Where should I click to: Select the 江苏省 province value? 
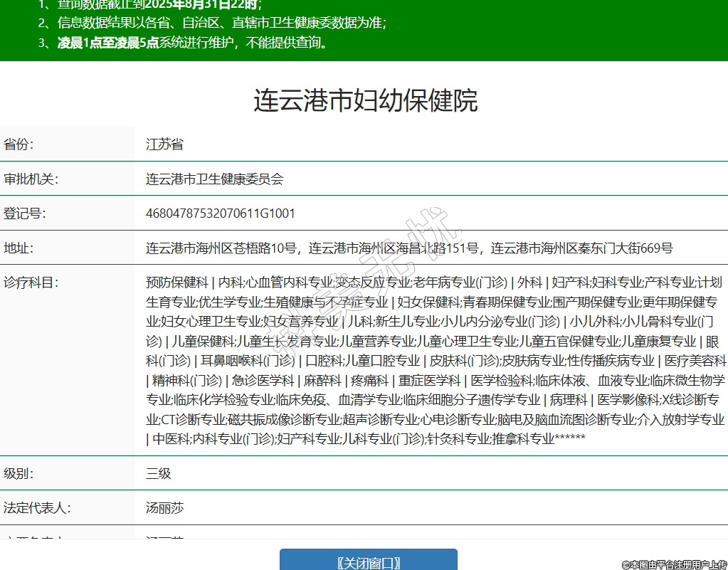pos(164,144)
